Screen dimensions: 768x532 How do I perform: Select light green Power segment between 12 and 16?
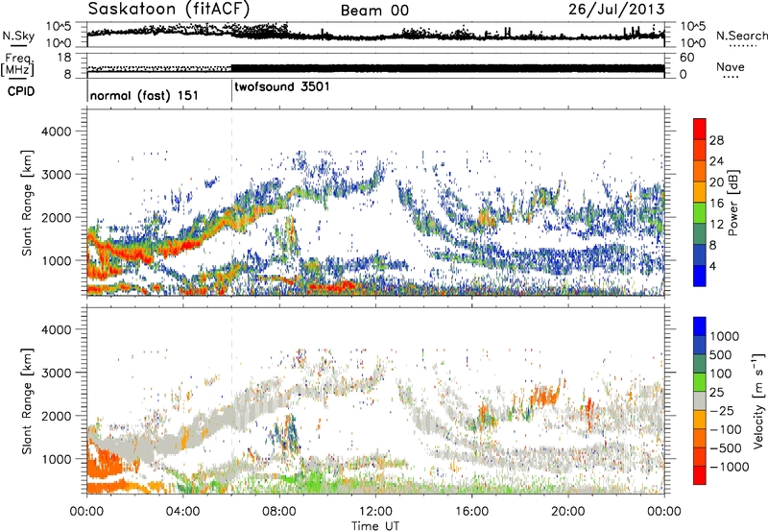click(x=700, y=213)
